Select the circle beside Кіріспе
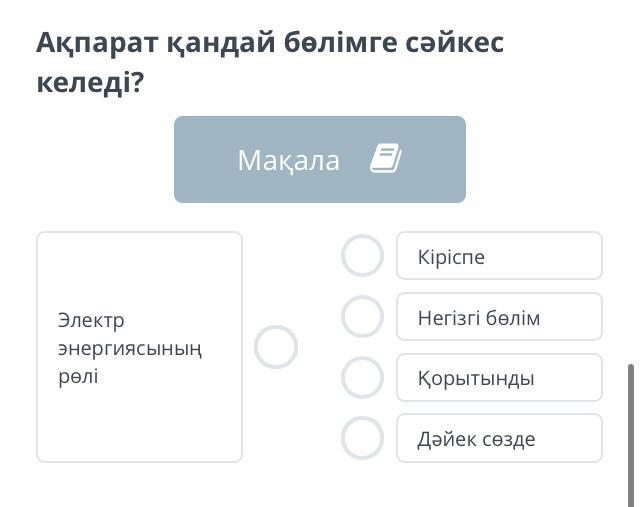 click(362, 256)
